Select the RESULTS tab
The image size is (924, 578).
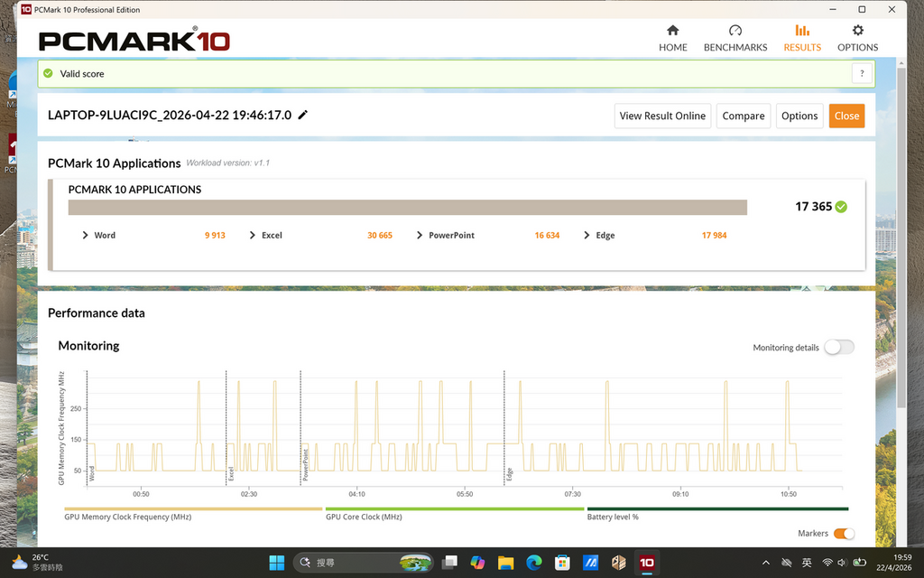click(x=802, y=38)
